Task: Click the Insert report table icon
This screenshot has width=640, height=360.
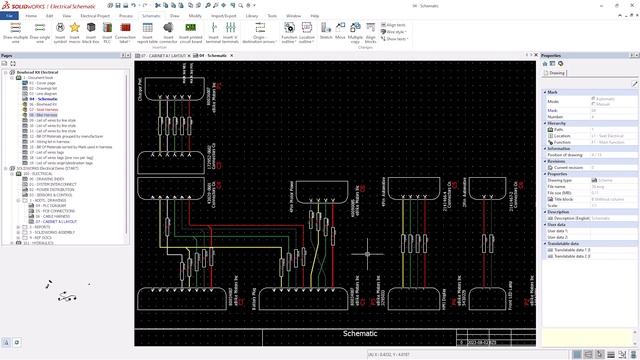Action: pos(147,27)
